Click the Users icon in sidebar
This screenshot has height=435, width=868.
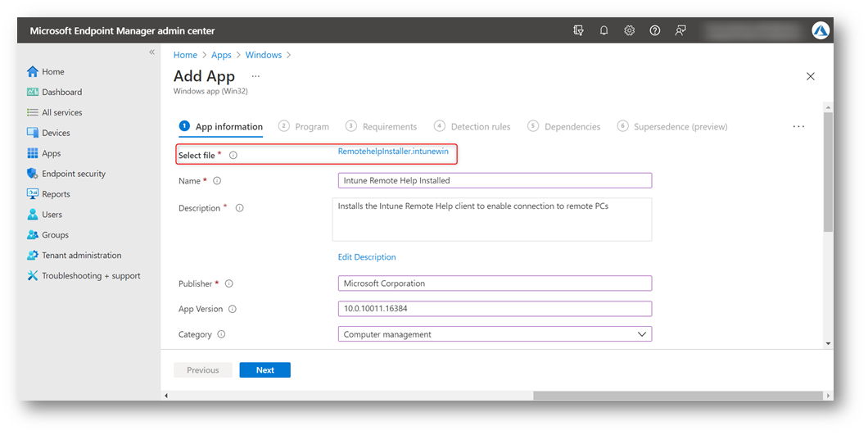tap(33, 215)
